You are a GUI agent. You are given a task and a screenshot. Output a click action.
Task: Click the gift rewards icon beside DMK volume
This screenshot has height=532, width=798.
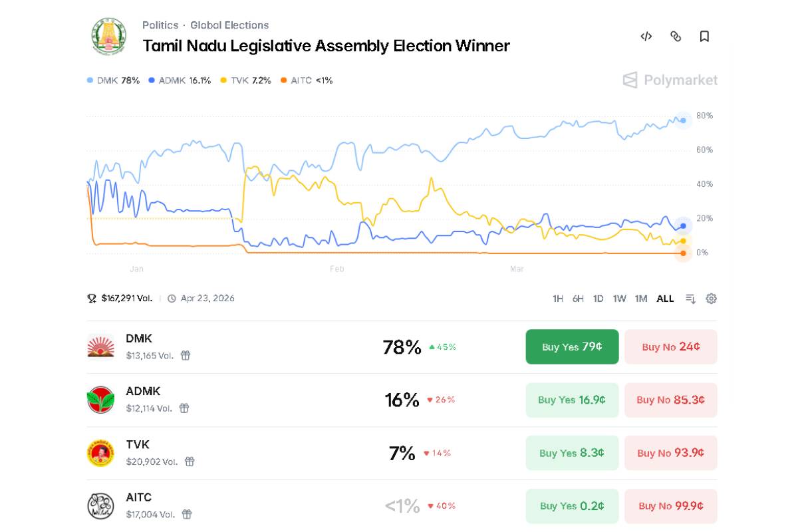pyautogui.click(x=186, y=355)
